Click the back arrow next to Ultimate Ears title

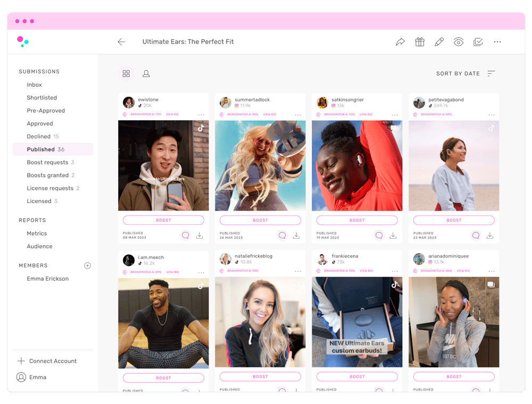[121, 41]
